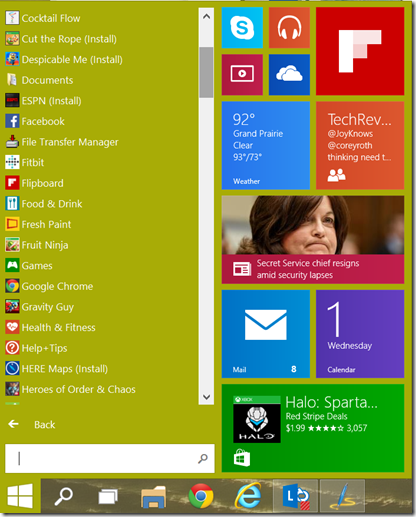Screen dimensions: 416x517
Task: Click the Health & Fitness heart icon
Action: click(12, 327)
